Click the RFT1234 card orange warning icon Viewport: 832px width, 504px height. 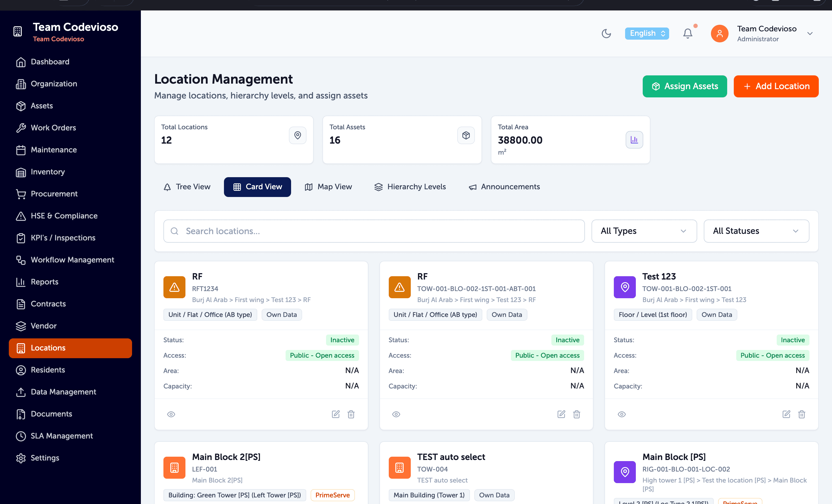[x=174, y=287]
